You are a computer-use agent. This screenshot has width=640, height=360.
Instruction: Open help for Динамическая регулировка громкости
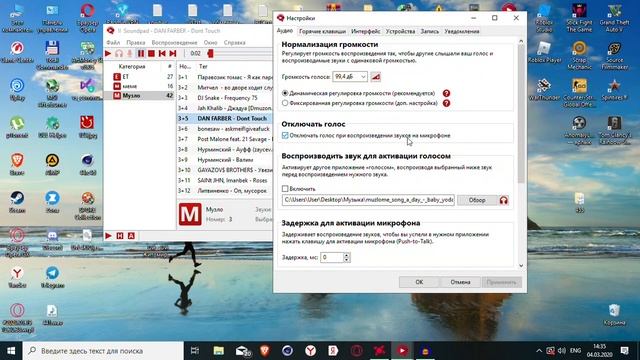(x=447, y=93)
